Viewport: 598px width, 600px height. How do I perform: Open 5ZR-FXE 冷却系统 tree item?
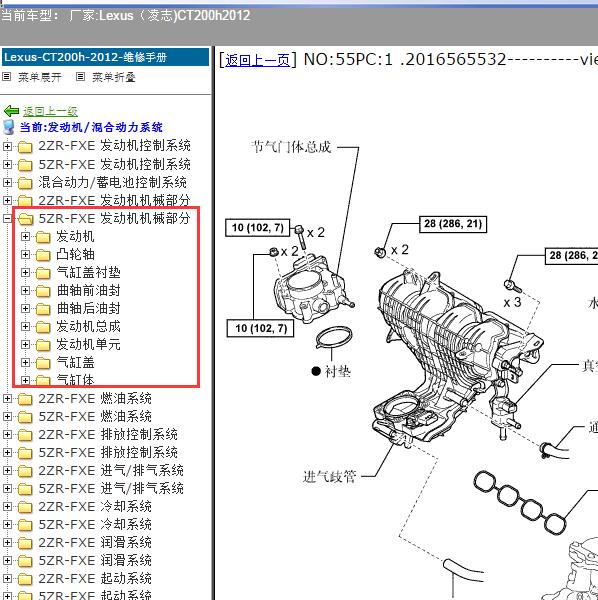(95, 525)
